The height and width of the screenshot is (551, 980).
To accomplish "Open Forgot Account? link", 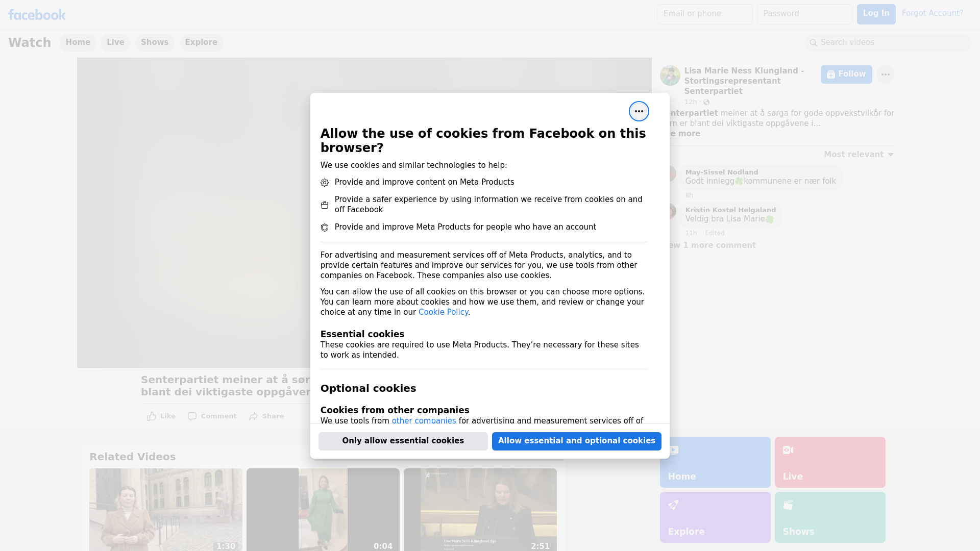I will click(x=932, y=13).
